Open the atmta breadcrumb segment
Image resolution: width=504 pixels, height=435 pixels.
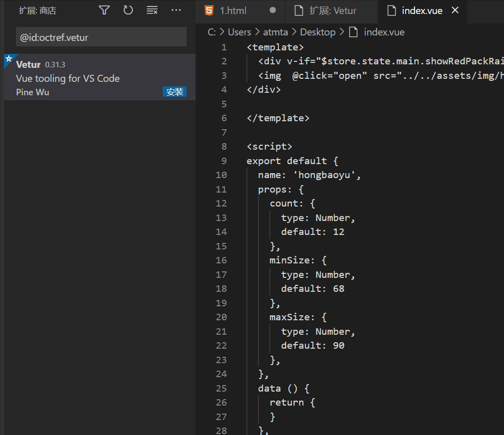[275, 32]
